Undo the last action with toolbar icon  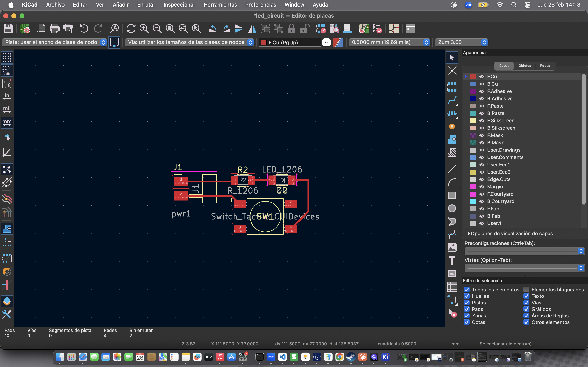(84, 28)
